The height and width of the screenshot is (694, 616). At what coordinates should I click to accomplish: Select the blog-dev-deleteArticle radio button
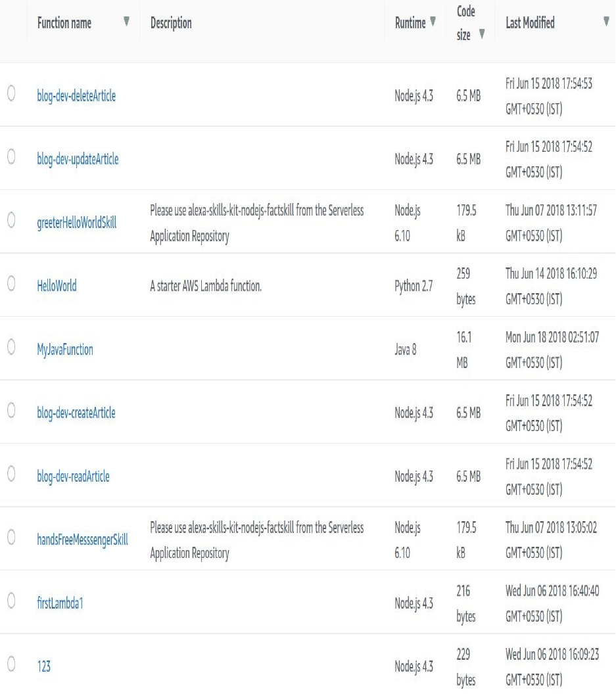click(11, 94)
